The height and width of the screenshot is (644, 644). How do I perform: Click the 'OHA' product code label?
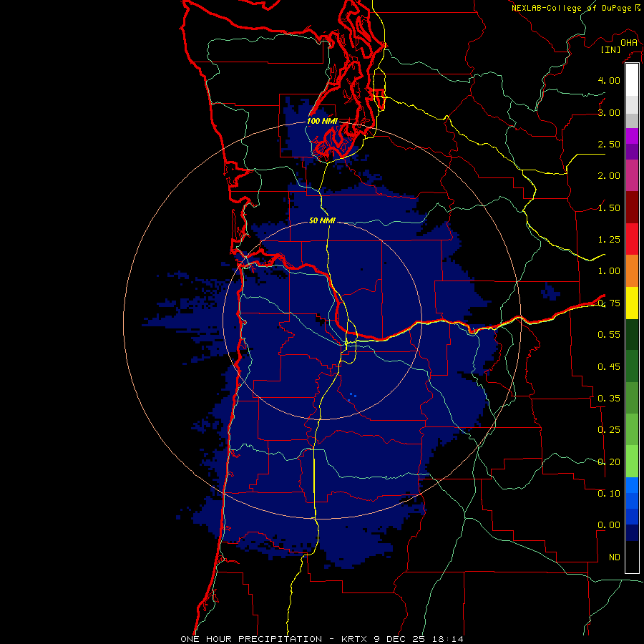coord(629,43)
